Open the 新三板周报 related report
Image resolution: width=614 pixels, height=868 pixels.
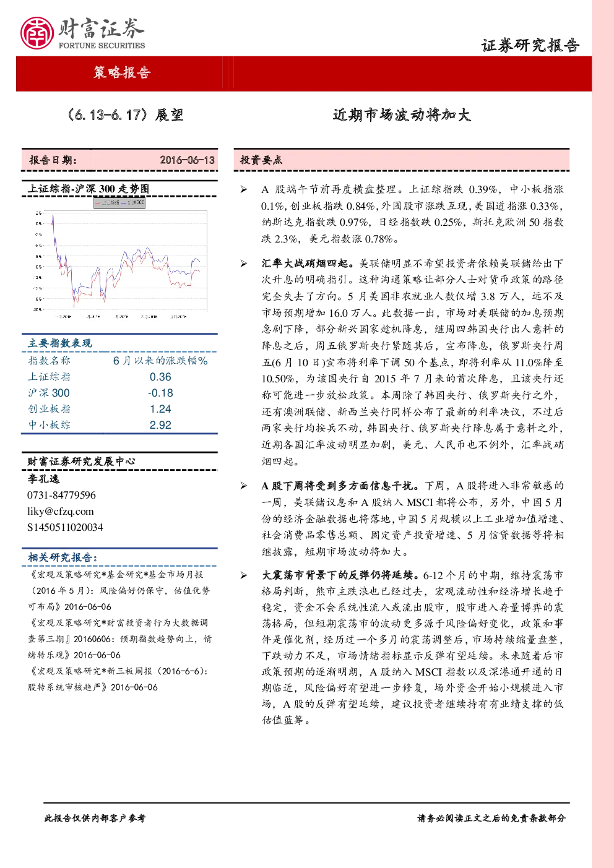click(118, 679)
